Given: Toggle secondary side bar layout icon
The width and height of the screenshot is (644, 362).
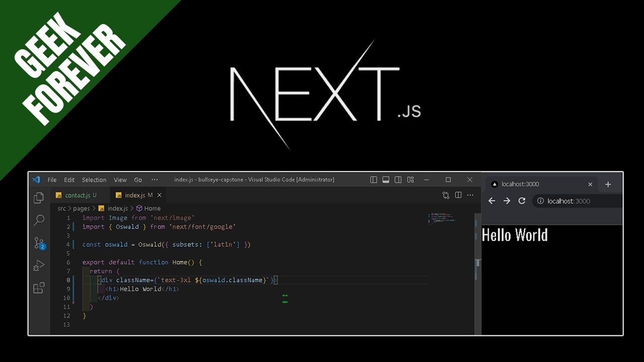Looking at the screenshot, I should coord(398,179).
